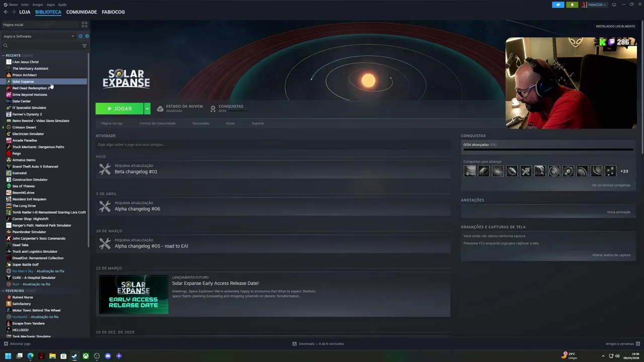This screenshot has height=362, width=644.
Task: Click the activity text field
Action: (273, 144)
